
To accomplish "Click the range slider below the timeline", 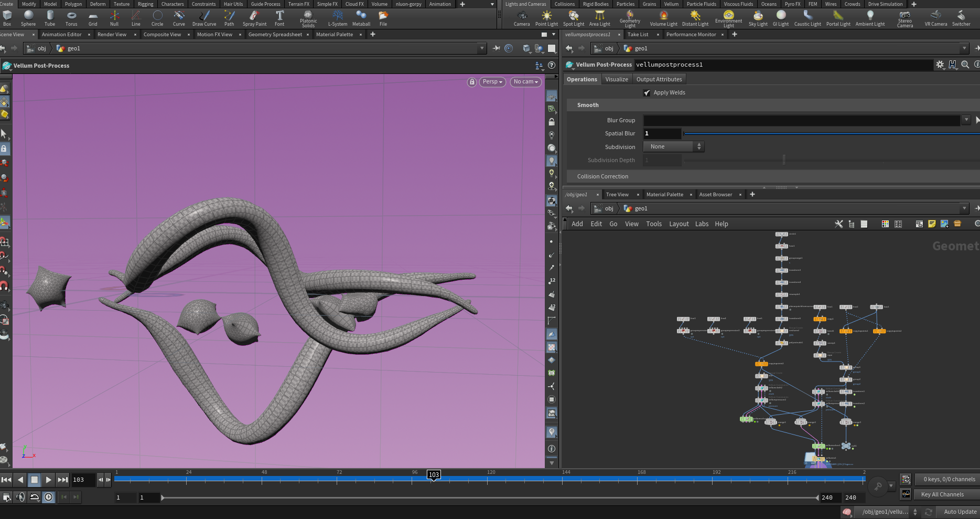I will 490,497.
